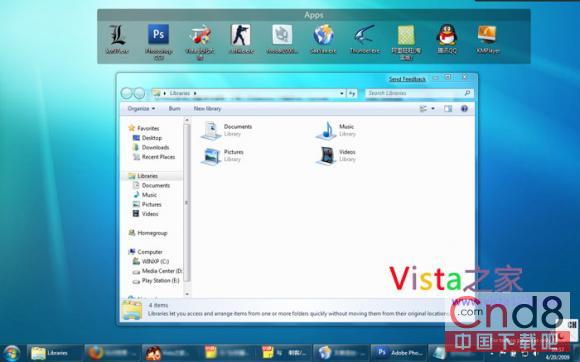This screenshot has height=362, width=580.
Task: Launch the Tencent QQ penguin icon
Action: pos(446,35)
